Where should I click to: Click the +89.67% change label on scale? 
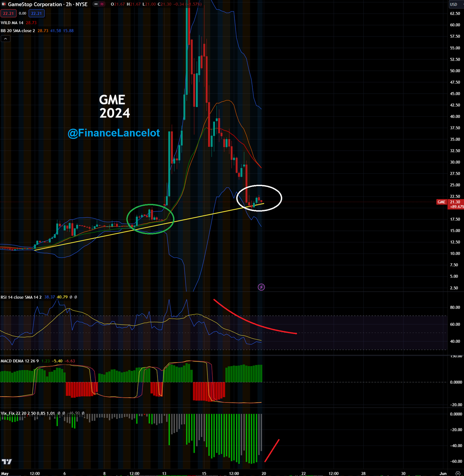456,207
